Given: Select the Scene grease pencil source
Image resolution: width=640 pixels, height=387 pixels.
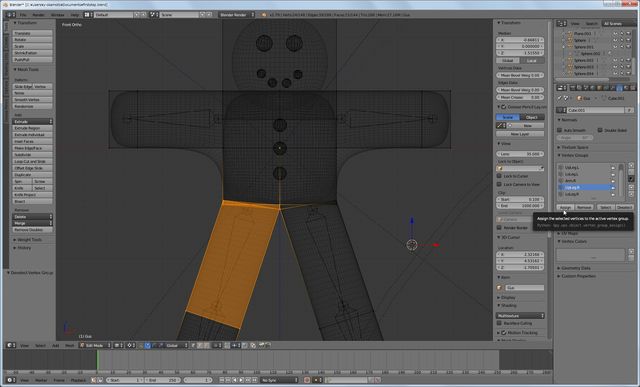Looking at the screenshot, I should click(508, 117).
